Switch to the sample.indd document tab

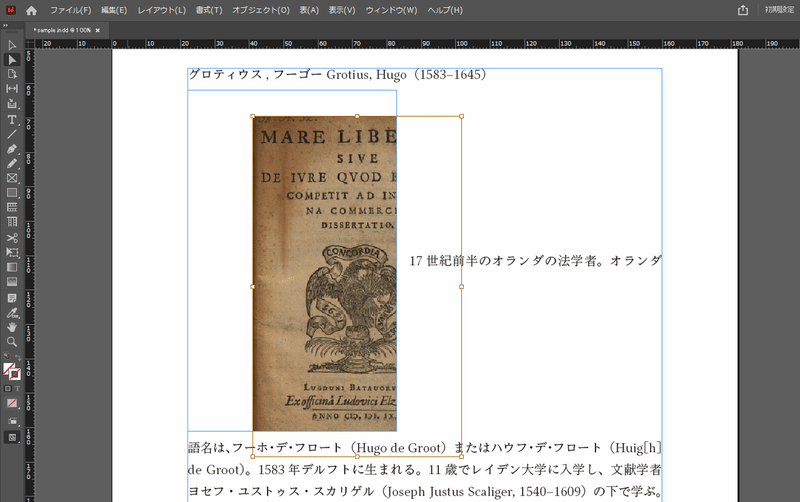pyautogui.click(x=62, y=30)
